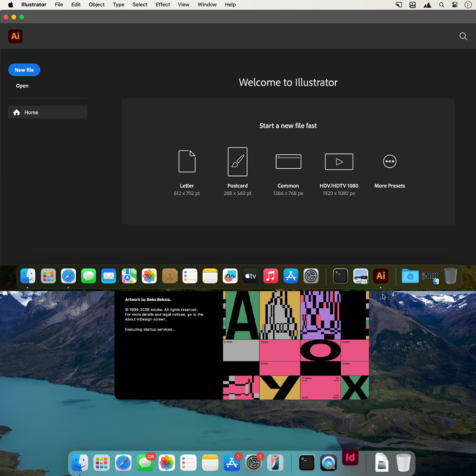This screenshot has width=476, height=476.
Task: Pick the Common 1366 x 768 preset
Action: (x=288, y=161)
